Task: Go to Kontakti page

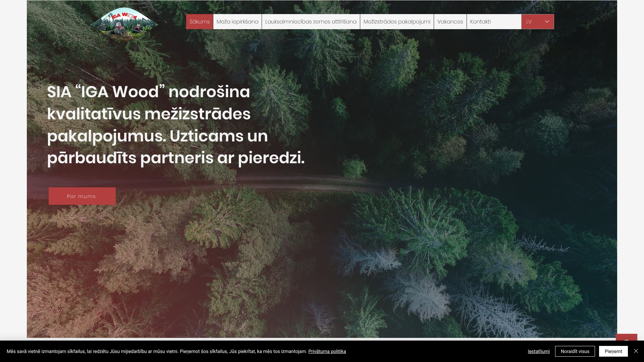Action: coord(480,22)
